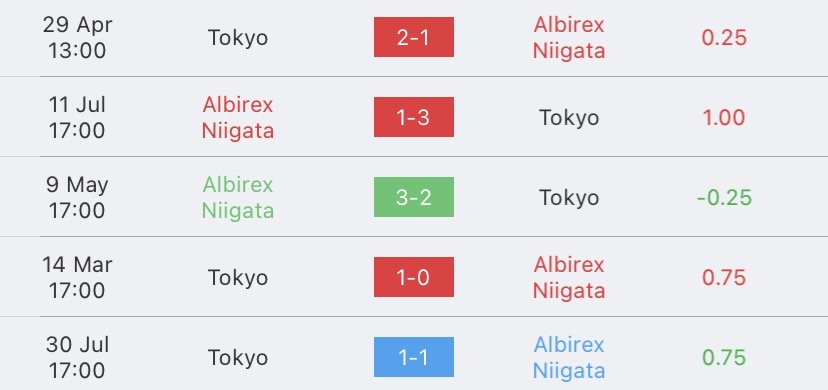Image resolution: width=828 pixels, height=390 pixels.
Task: Open Tokyo away team in 9 May match
Action: pos(569,198)
